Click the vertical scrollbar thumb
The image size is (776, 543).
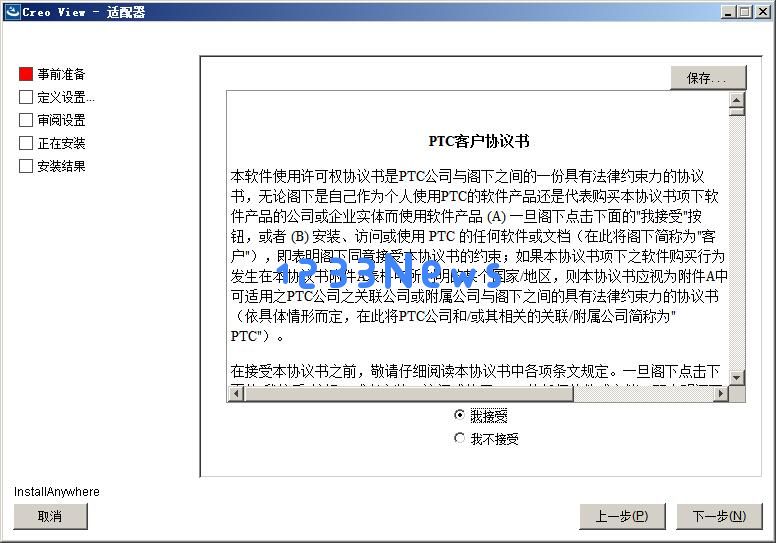click(737, 112)
